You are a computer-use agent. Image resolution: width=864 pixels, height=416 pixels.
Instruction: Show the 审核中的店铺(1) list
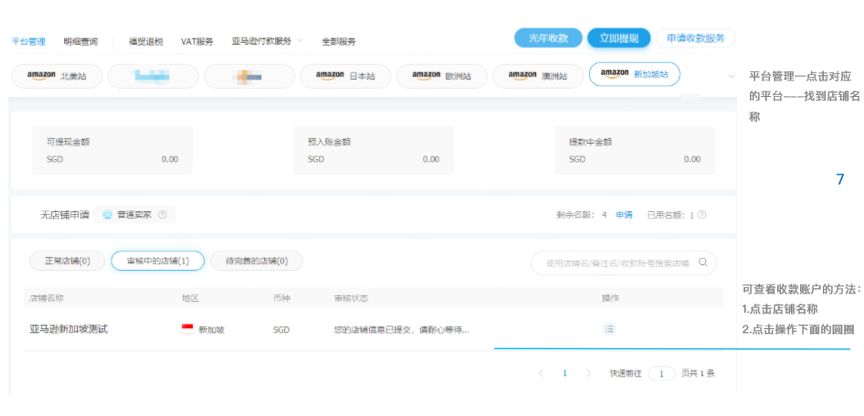click(158, 261)
